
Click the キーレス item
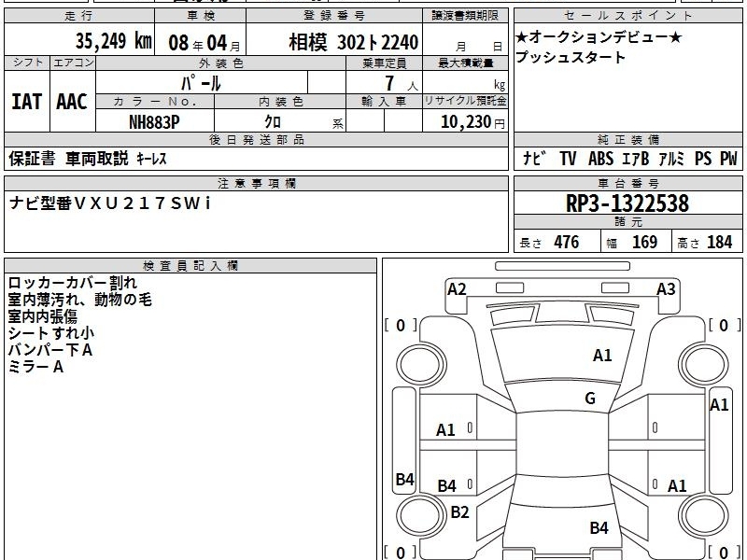click(151, 159)
